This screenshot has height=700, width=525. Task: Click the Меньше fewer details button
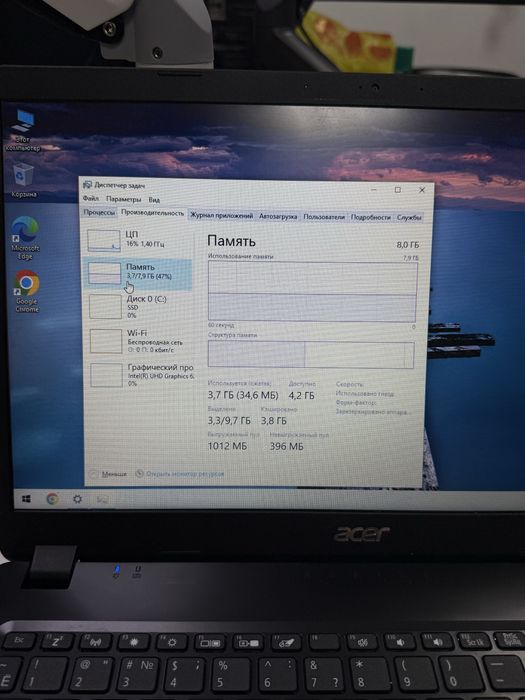108,474
